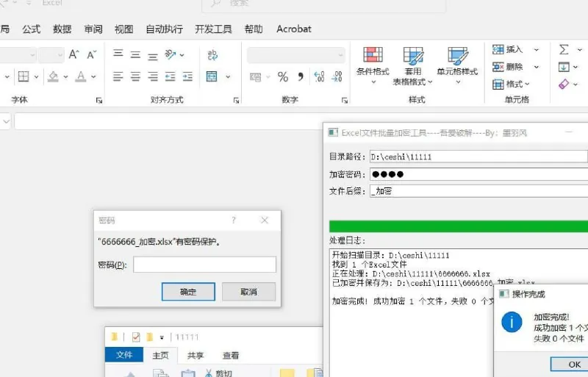Expand the AutoSum dropdown arrow
The image size is (588, 377).
click(579, 49)
